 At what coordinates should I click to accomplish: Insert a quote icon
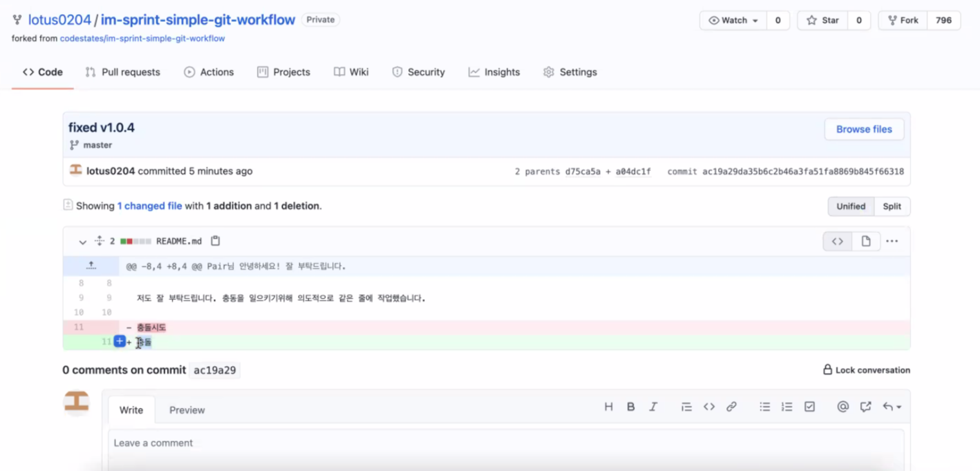point(686,407)
